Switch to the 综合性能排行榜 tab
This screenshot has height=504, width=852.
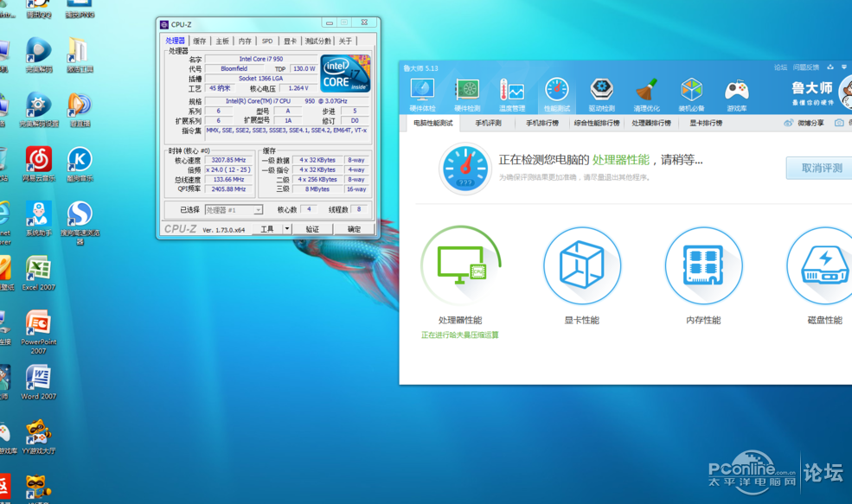[x=597, y=124]
